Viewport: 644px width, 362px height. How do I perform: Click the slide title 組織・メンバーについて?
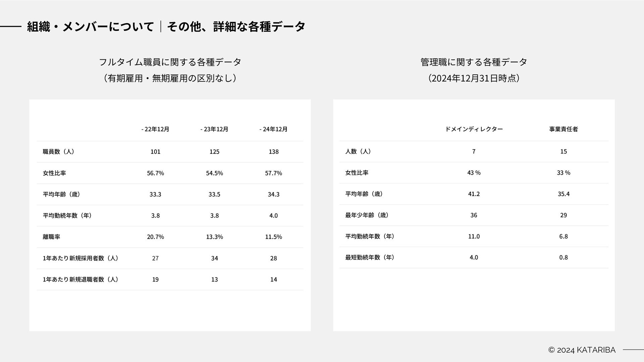[91, 26]
